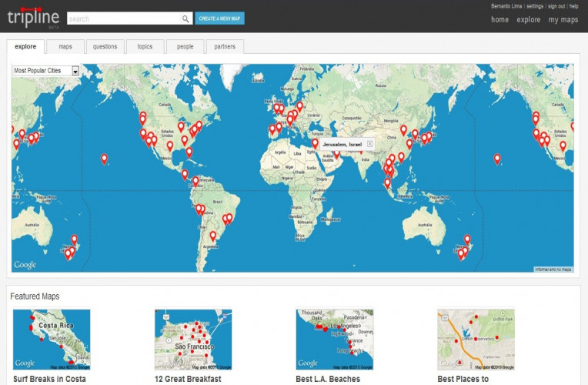Image resolution: width=588 pixels, height=385 pixels.
Task: Click the map pin in Argentina
Action: point(213,236)
